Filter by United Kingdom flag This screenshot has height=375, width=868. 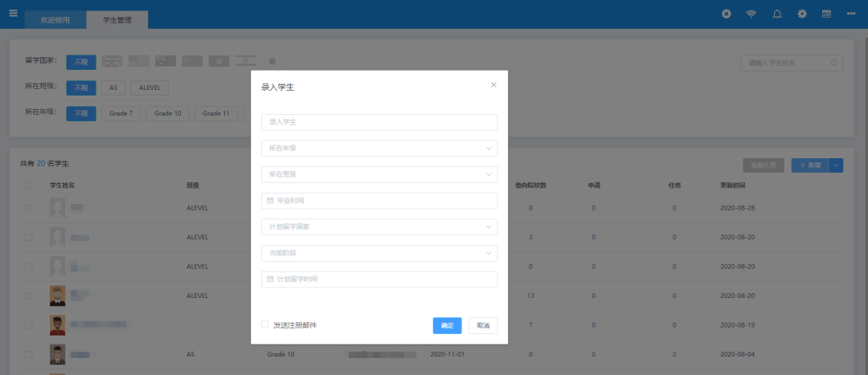coord(112,61)
